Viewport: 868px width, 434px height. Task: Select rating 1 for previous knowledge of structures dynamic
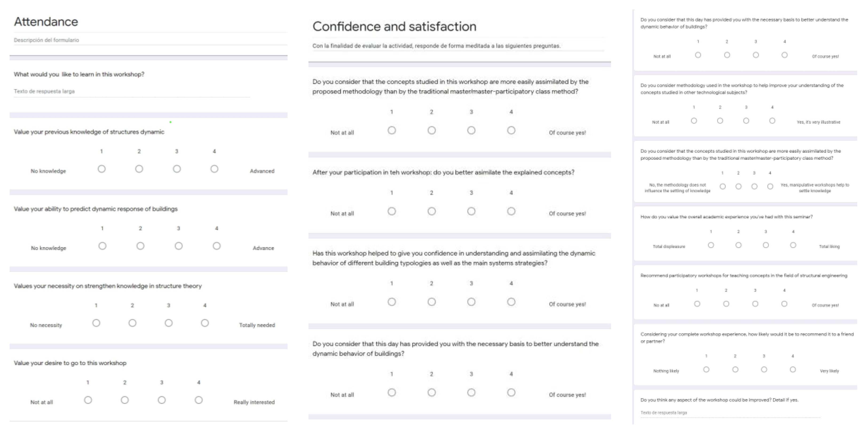101,169
